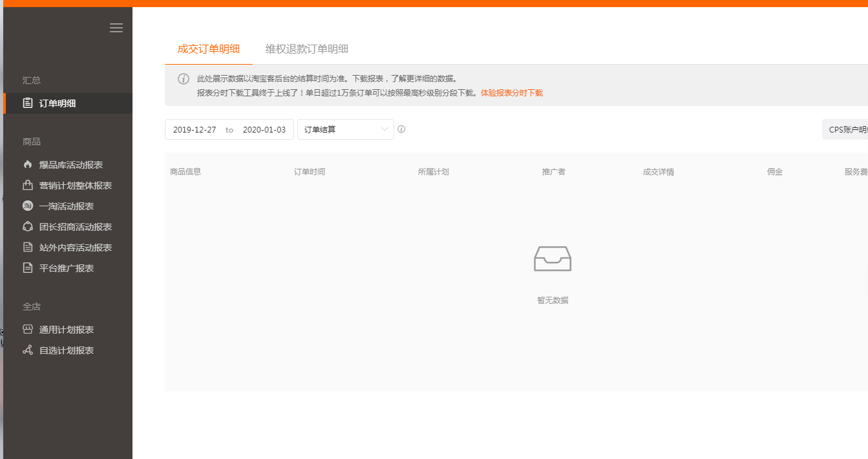Click the page icon beside 平台推广报表
868x459 pixels.
point(28,268)
